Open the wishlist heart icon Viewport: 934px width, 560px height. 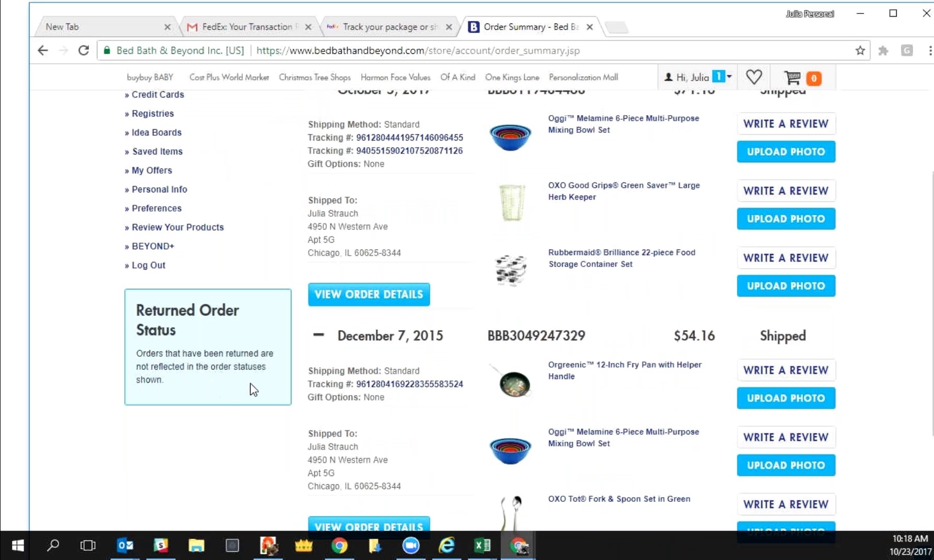click(754, 77)
